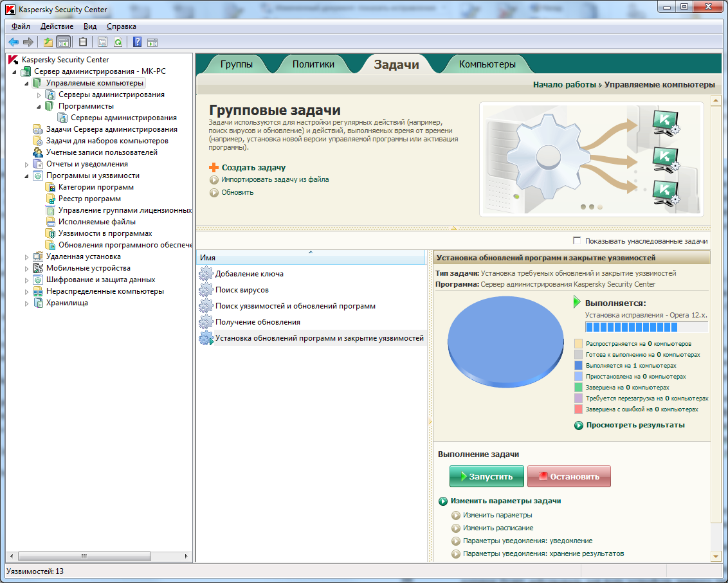The width and height of the screenshot is (728, 583).
Task: Expand the Шифрование и защита данных node
Action: click(26, 280)
